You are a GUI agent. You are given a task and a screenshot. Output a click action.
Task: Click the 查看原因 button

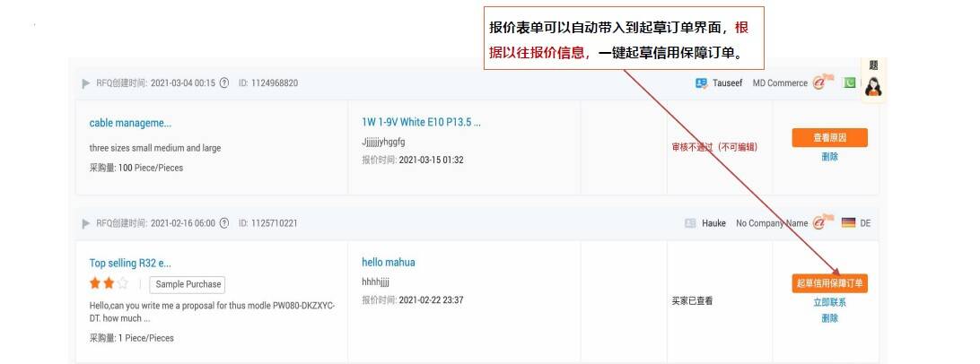[x=829, y=138]
